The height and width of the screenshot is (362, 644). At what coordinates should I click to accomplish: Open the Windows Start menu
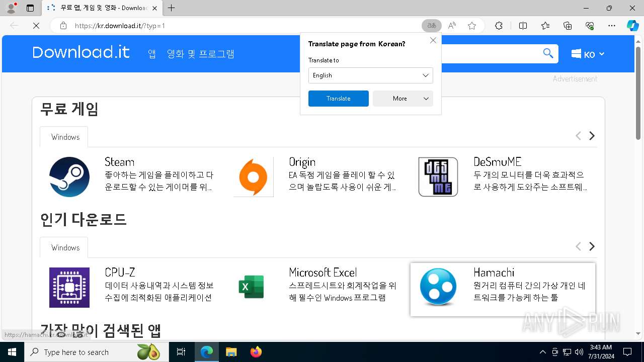tap(12, 352)
